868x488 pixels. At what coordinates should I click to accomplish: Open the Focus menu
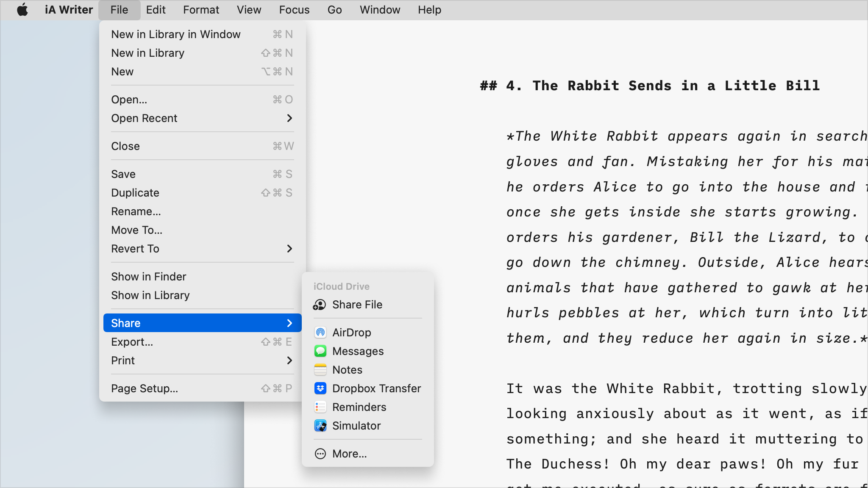pos(294,10)
